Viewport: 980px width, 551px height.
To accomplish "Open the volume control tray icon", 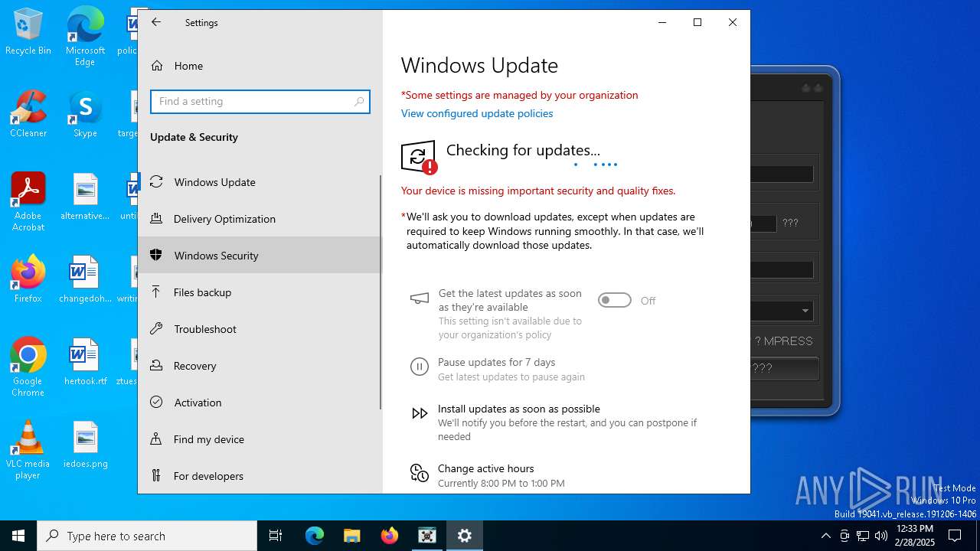I will point(881,536).
